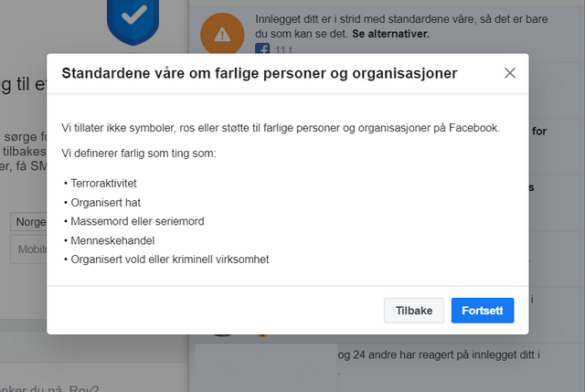Click the blue shield checkmark icon

[133, 22]
